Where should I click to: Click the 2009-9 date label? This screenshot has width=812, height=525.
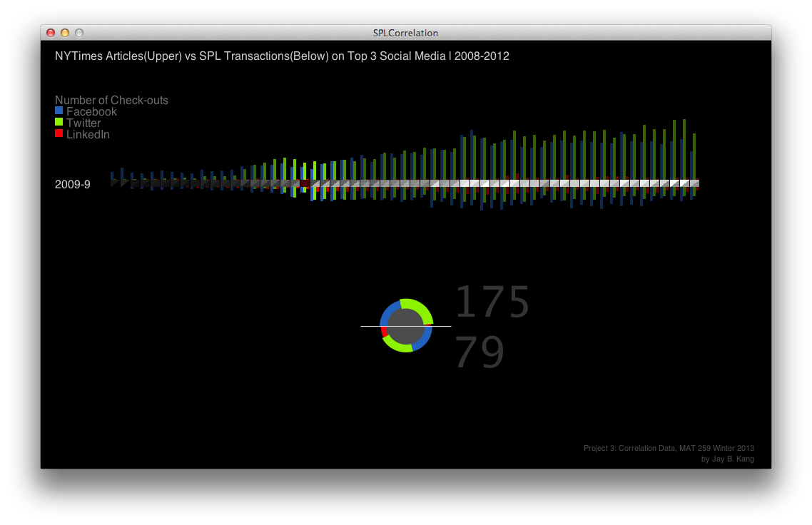(x=72, y=185)
